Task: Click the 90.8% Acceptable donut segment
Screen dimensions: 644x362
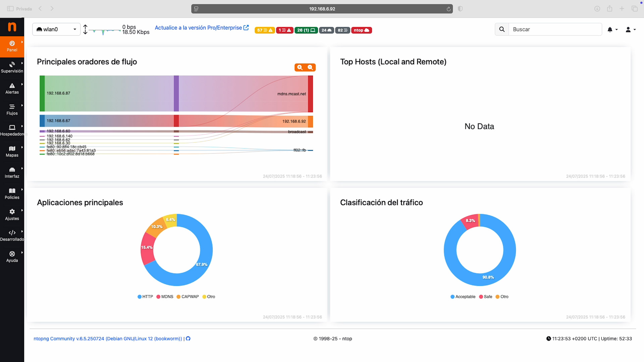Action: coord(488,277)
